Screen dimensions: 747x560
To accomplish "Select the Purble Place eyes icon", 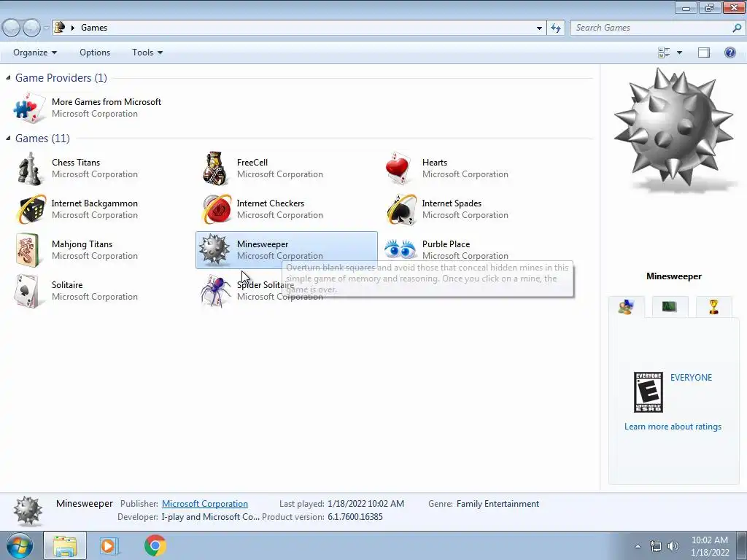I will [x=400, y=249].
